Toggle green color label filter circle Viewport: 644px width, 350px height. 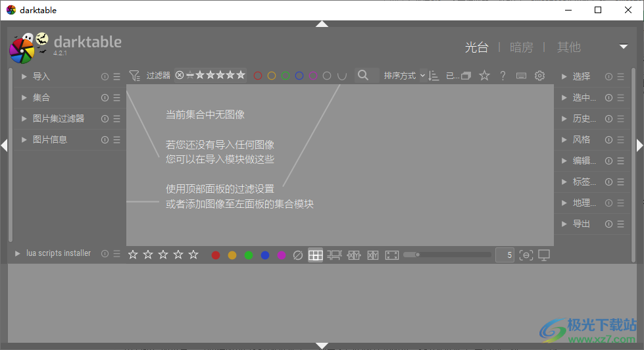pyautogui.click(x=285, y=76)
